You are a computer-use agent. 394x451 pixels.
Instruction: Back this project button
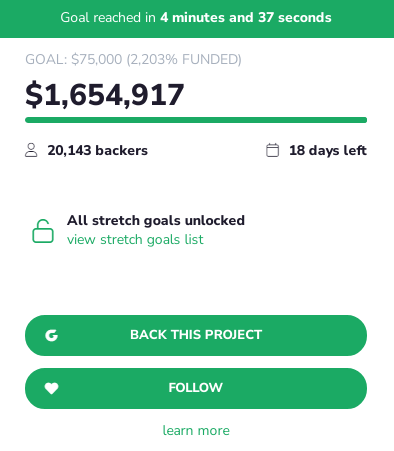pyautogui.click(x=196, y=335)
